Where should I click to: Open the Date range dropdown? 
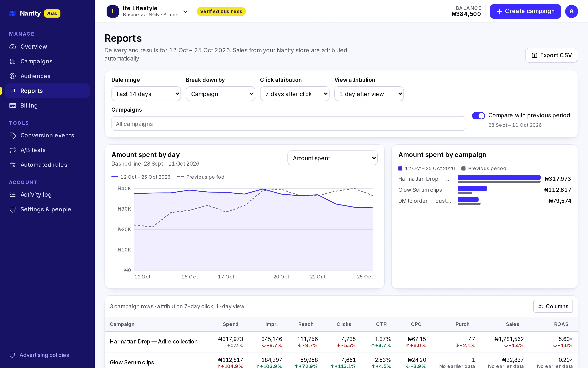coord(146,94)
